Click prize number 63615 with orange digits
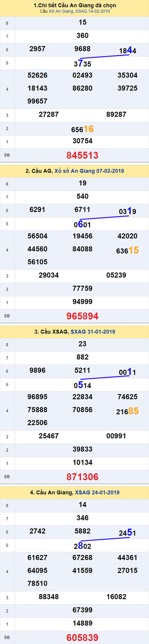The width and height of the screenshot is (149, 644). click(x=127, y=250)
